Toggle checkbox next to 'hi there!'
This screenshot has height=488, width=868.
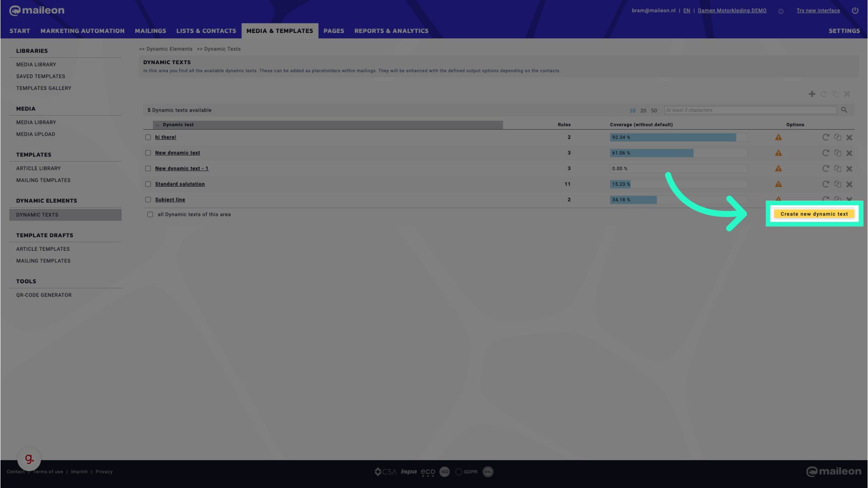(147, 137)
